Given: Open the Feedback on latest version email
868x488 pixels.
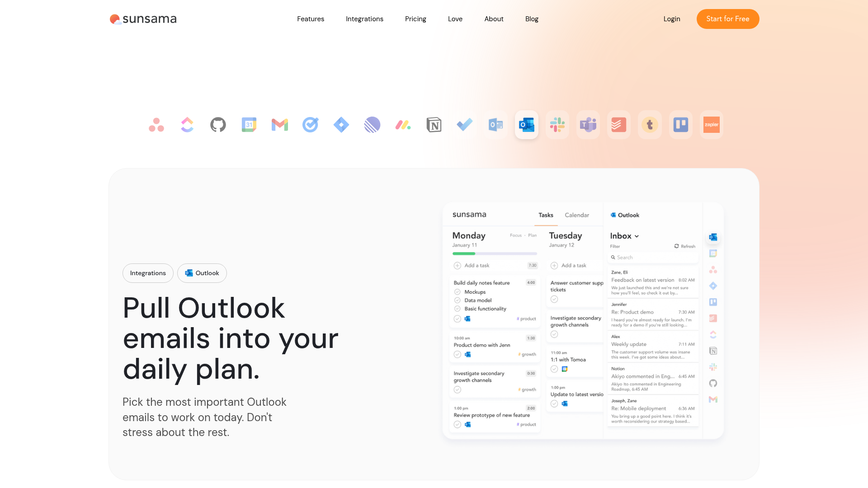Looking at the screenshot, I should click(x=653, y=282).
